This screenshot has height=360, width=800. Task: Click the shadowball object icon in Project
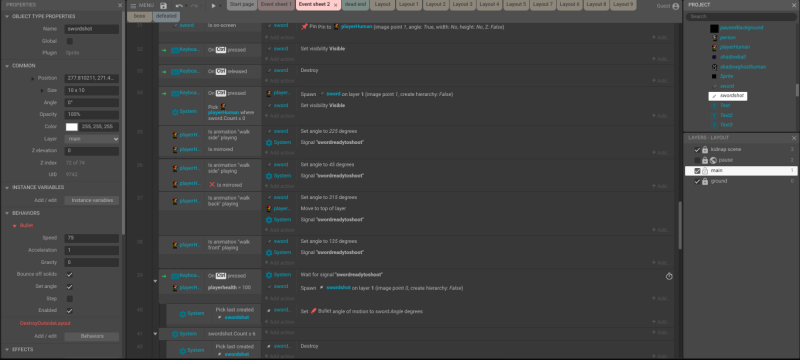tap(714, 57)
